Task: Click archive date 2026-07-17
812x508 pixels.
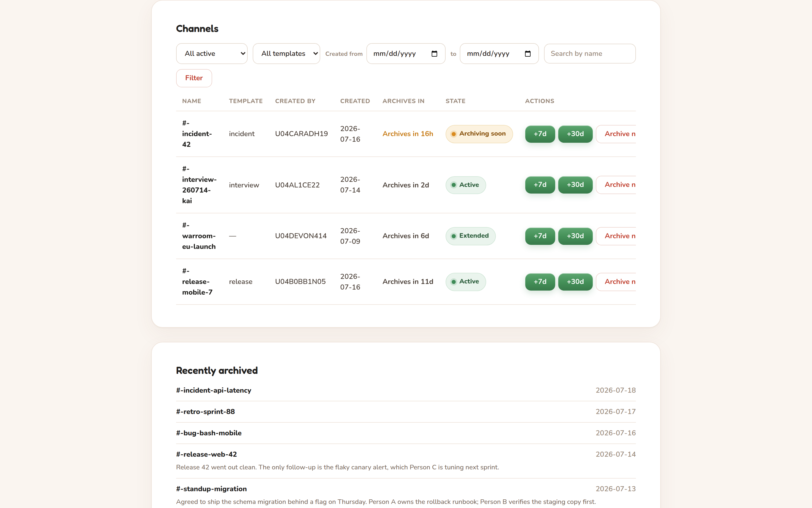Action: (x=616, y=411)
